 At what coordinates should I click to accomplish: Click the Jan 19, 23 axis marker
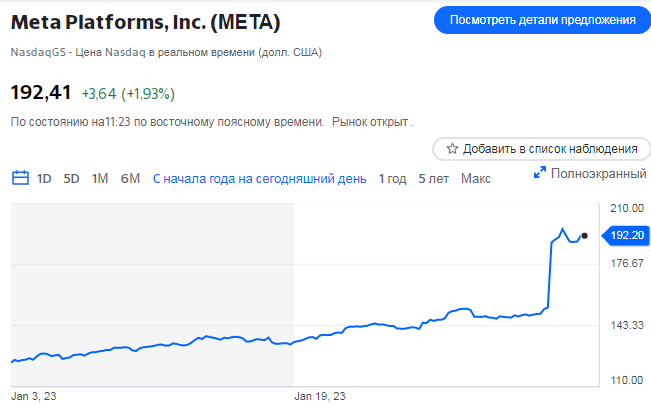[x=320, y=396]
